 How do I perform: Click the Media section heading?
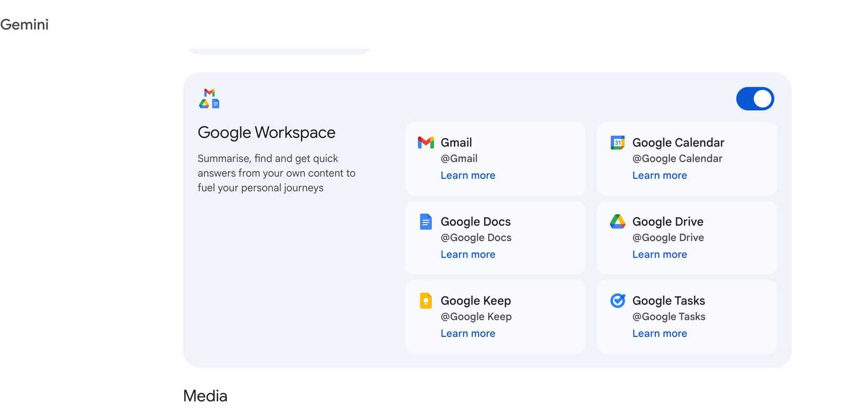(x=205, y=396)
